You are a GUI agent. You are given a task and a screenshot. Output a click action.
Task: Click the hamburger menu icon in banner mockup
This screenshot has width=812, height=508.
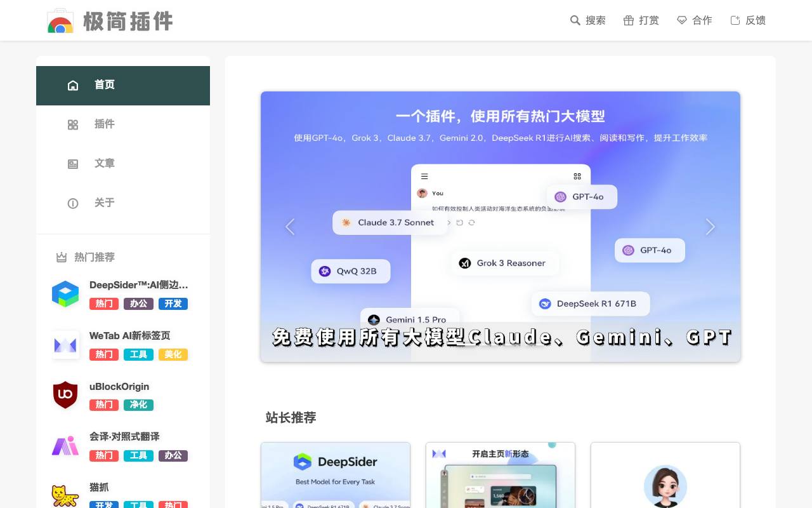point(424,177)
